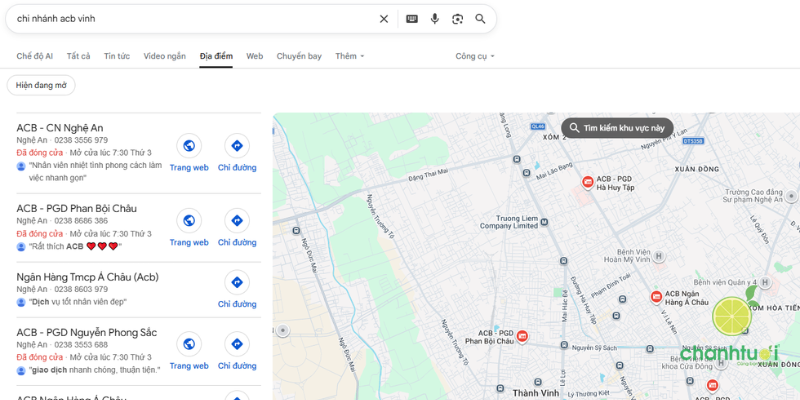This screenshot has height=400, width=800.
Task: Get directions icon for Ngân Hàng Tmcp Á Châu
Action: coord(237,282)
